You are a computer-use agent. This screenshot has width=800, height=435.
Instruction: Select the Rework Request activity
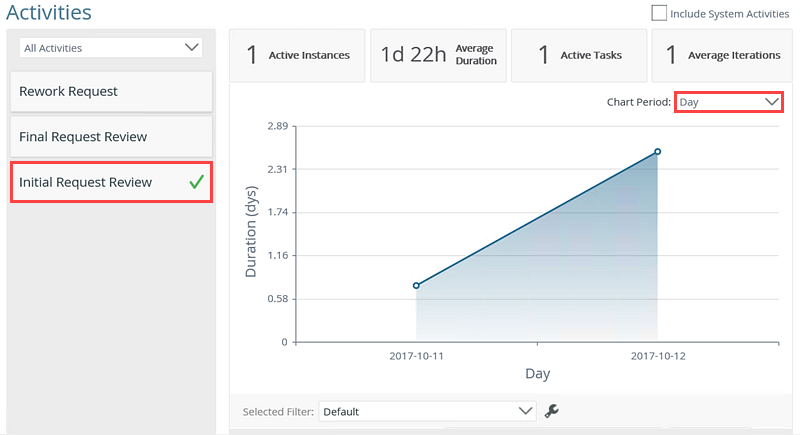pyautogui.click(x=111, y=91)
